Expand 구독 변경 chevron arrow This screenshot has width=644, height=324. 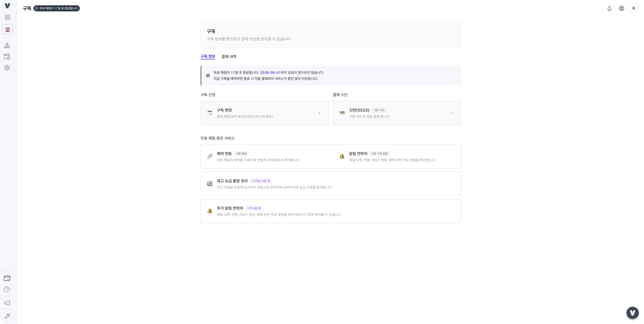click(x=319, y=113)
